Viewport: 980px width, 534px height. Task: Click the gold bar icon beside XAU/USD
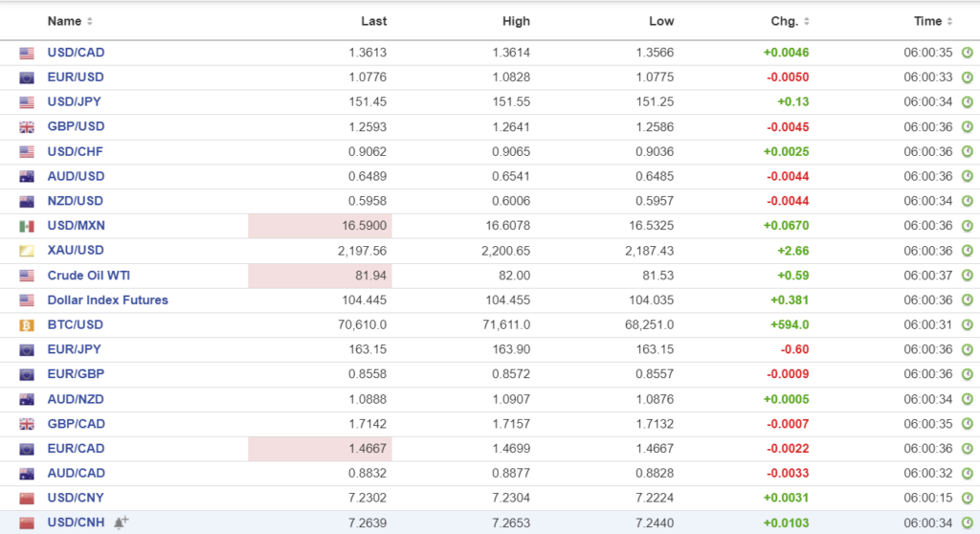click(x=27, y=251)
